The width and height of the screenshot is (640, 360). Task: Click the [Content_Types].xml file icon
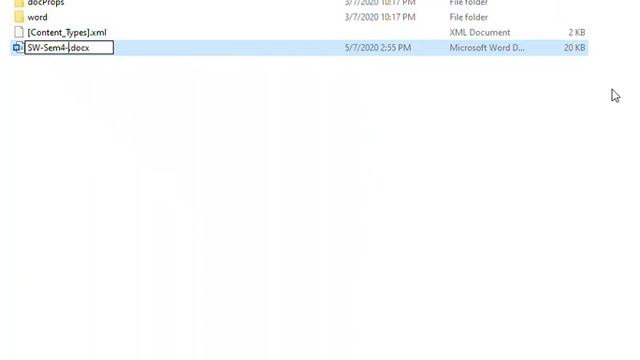[x=19, y=32]
